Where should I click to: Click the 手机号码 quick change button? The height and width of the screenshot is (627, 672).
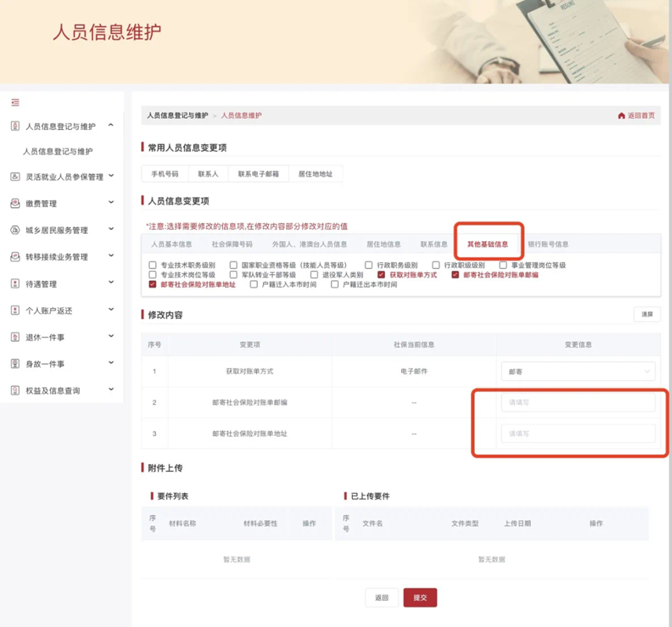tap(165, 174)
